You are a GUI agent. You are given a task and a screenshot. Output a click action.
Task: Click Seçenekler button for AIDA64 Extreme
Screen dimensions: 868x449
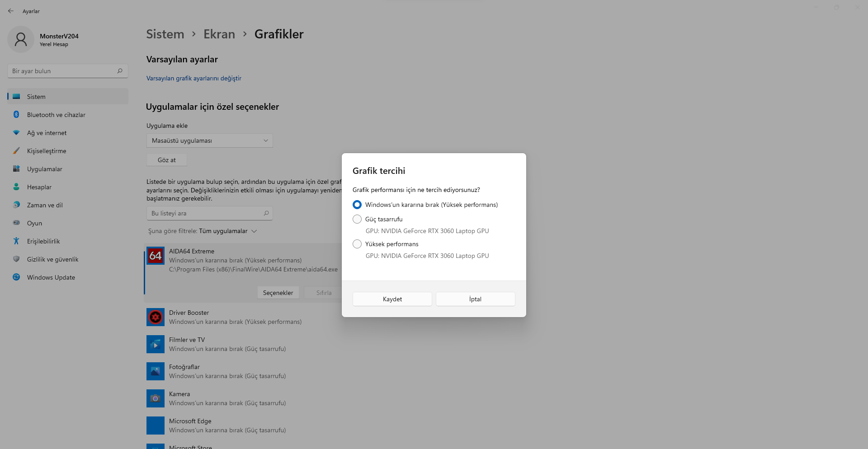[x=278, y=293]
